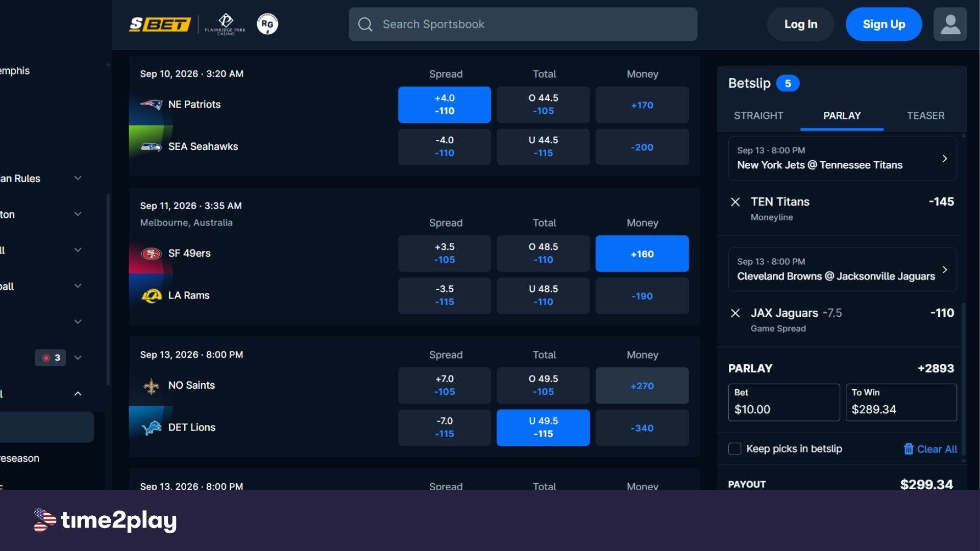Click the trash icon next to Clear All
980x551 pixels.
pyautogui.click(x=909, y=449)
